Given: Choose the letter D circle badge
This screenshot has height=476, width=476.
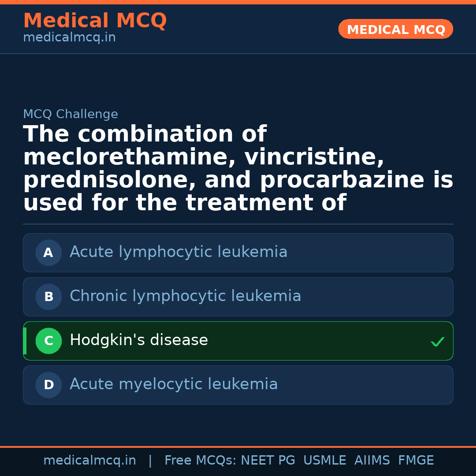Looking at the screenshot, I should point(48,385).
